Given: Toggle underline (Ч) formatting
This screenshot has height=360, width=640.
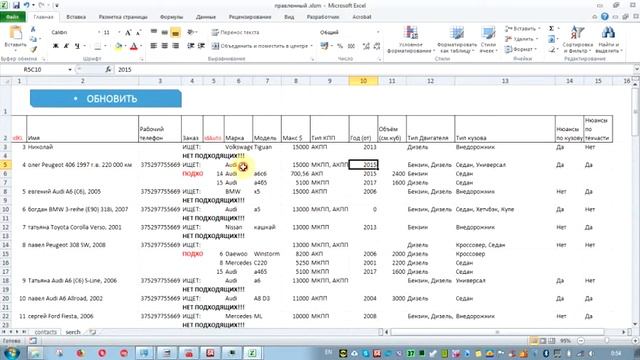Looking at the screenshot, I should pos(77,46).
